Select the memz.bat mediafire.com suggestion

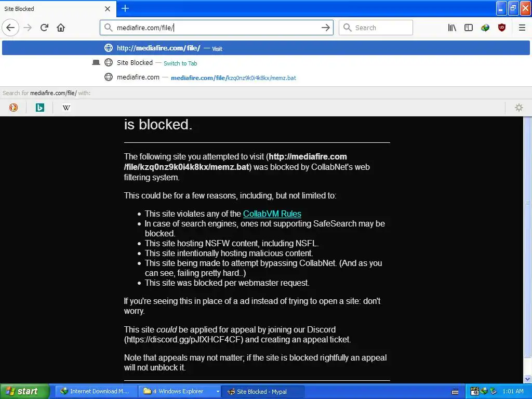266,77
